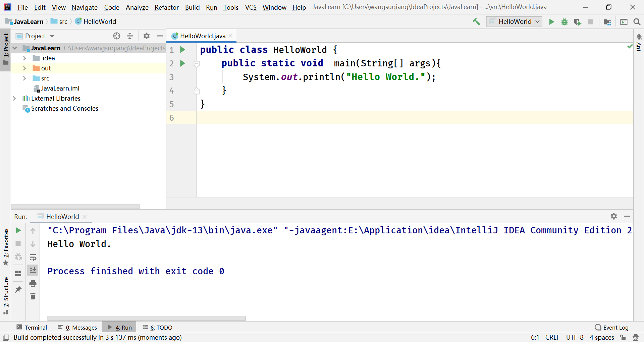The height and width of the screenshot is (342, 644).
Task: Expand the out folder
Action: tap(24, 68)
